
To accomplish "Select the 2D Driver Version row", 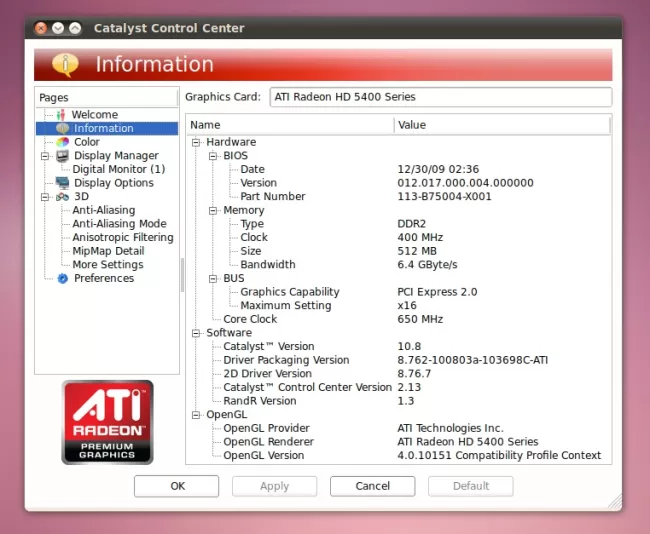I will coord(399,374).
